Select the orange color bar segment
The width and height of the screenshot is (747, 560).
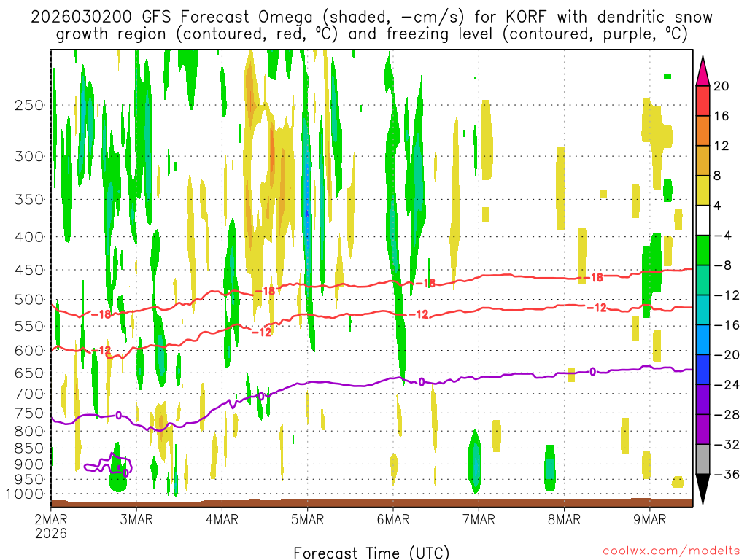pos(703,131)
